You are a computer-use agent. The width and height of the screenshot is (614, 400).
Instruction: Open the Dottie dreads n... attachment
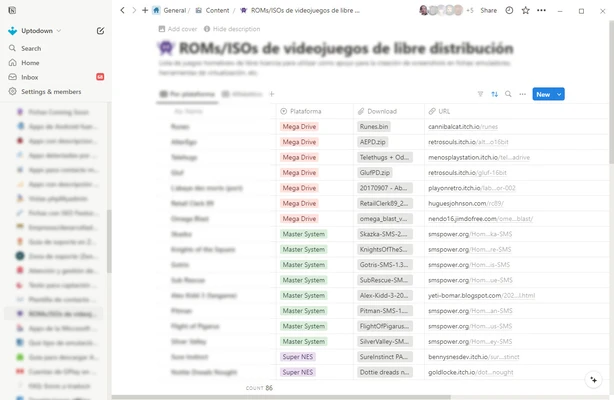tap(384, 372)
